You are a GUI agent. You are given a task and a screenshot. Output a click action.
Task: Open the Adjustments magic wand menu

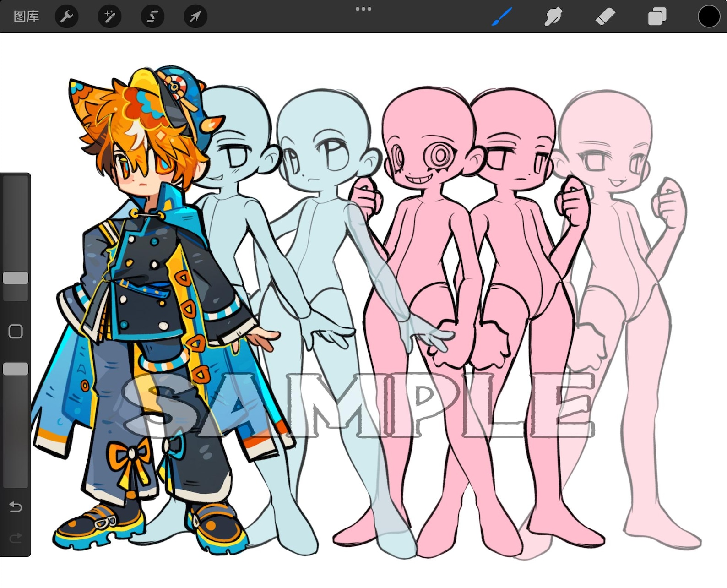click(109, 16)
